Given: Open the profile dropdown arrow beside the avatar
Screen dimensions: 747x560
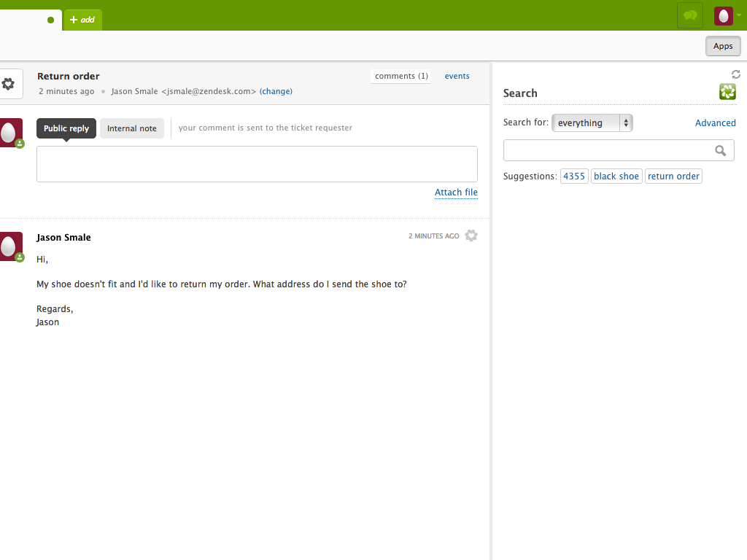Looking at the screenshot, I should pos(739,15).
